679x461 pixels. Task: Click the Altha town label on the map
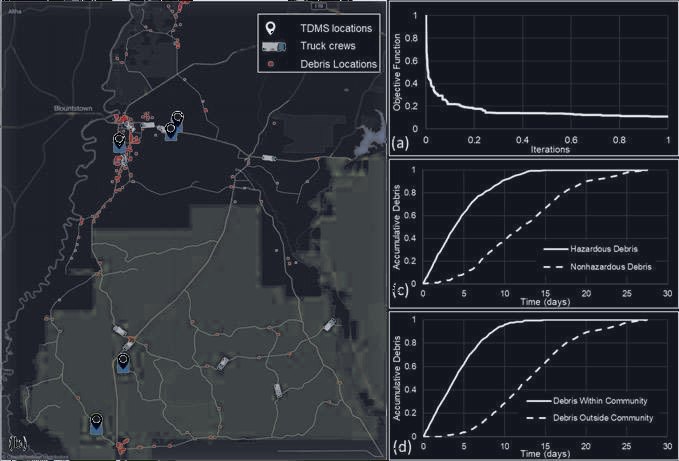click(x=15, y=11)
